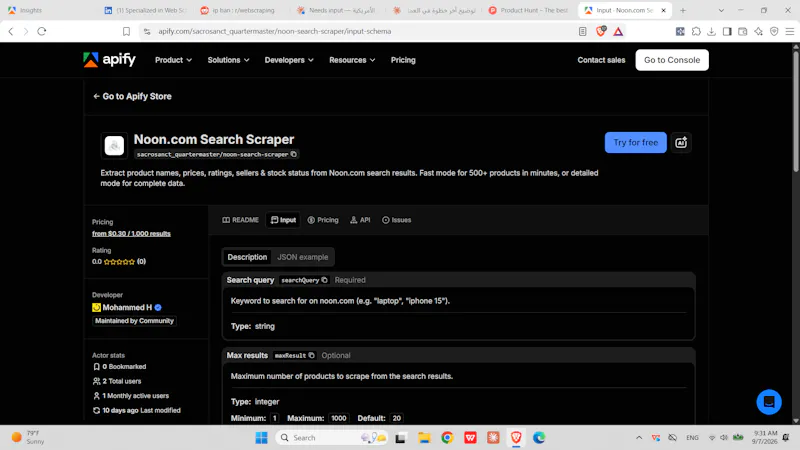Click the browser back arrow
This screenshot has width=800, height=450.
[11, 32]
